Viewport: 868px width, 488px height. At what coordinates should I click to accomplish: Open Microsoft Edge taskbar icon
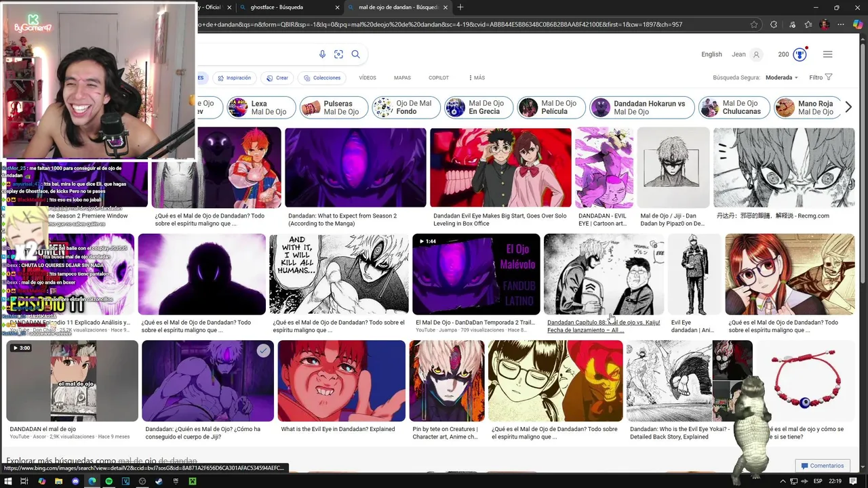[92, 481]
